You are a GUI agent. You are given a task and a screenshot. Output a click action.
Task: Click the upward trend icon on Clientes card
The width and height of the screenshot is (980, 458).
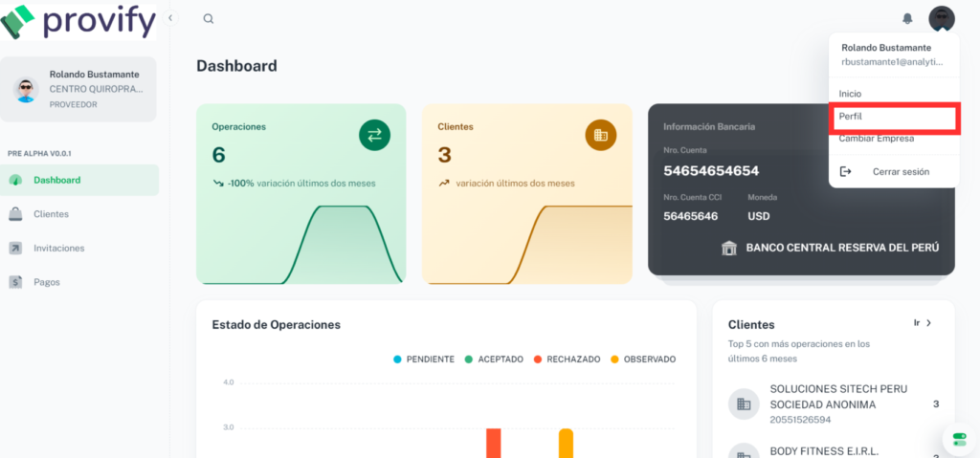pos(444,184)
